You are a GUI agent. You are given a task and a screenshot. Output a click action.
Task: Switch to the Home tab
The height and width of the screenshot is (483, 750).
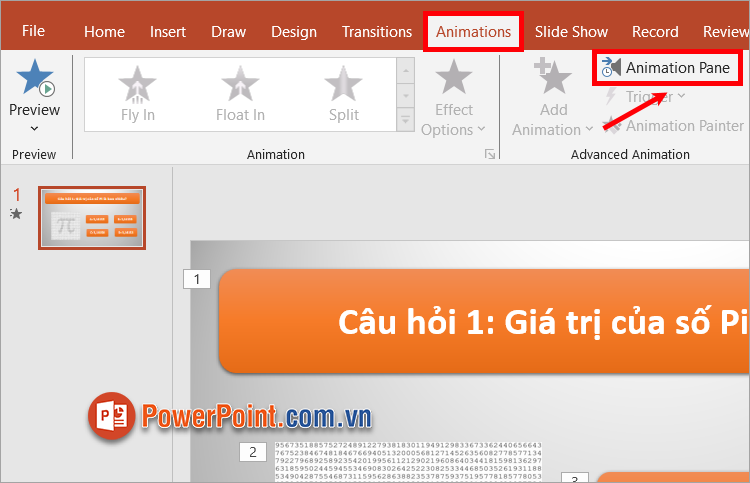click(104, 32)
